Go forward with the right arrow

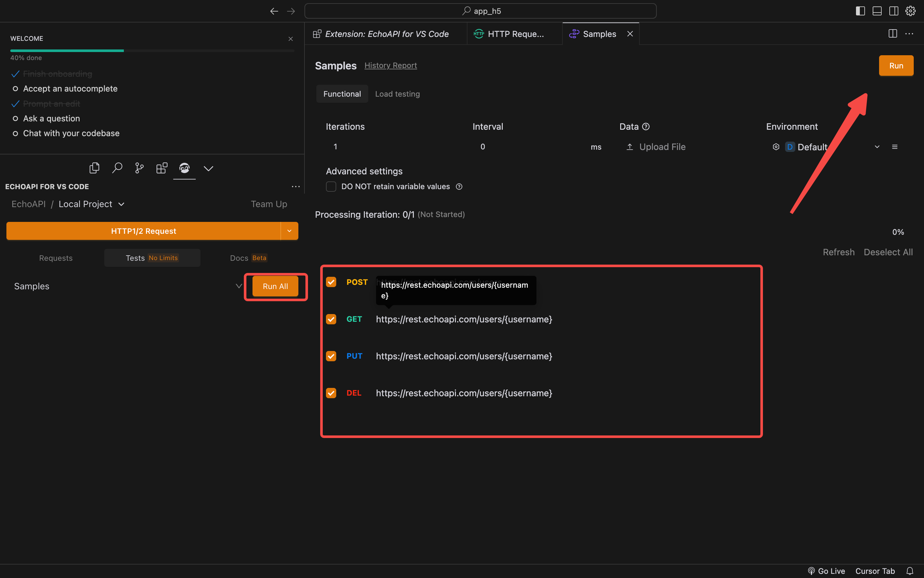(291, 11)
